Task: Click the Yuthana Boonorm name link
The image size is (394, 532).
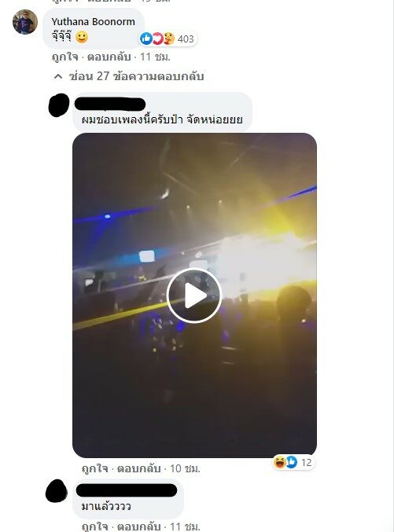Action: [x=94, y=22]
